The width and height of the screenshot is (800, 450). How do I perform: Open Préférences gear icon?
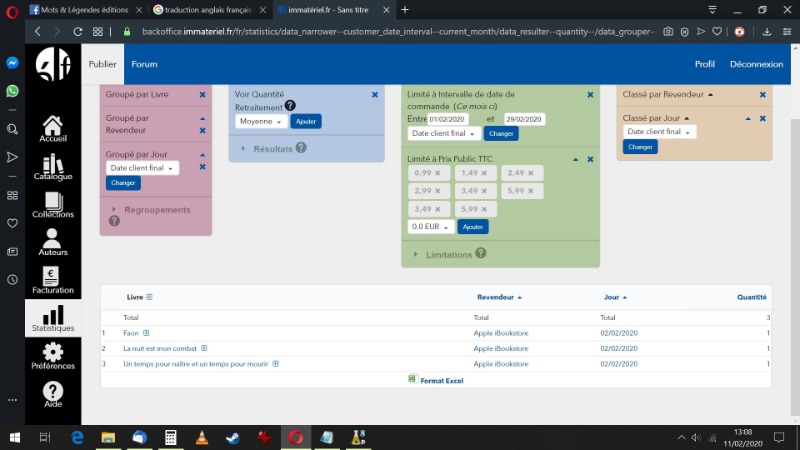click(53, 355)
